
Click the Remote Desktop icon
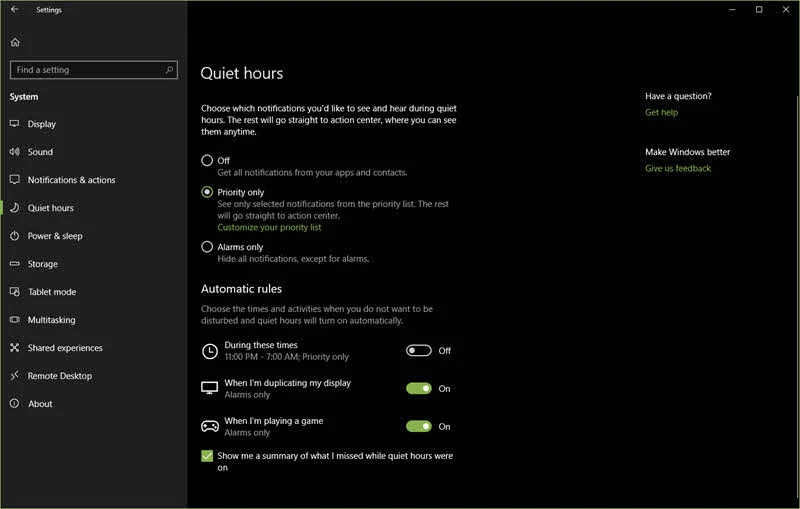pyautogui.click(x=15, y=375)
